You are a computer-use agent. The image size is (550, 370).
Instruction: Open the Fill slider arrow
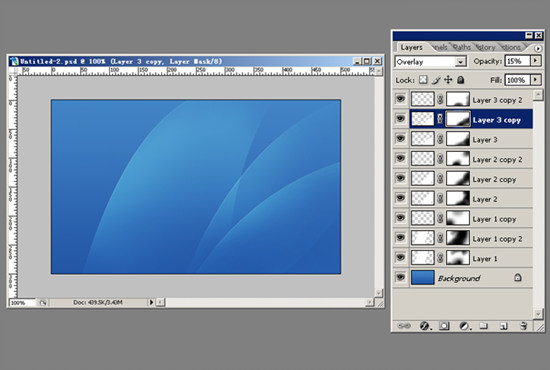(535, 80)
